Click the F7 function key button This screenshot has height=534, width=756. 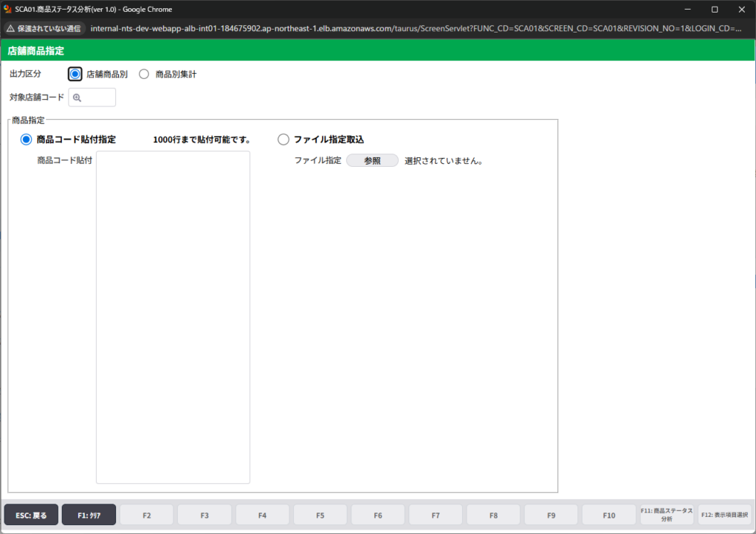[436, 515]
